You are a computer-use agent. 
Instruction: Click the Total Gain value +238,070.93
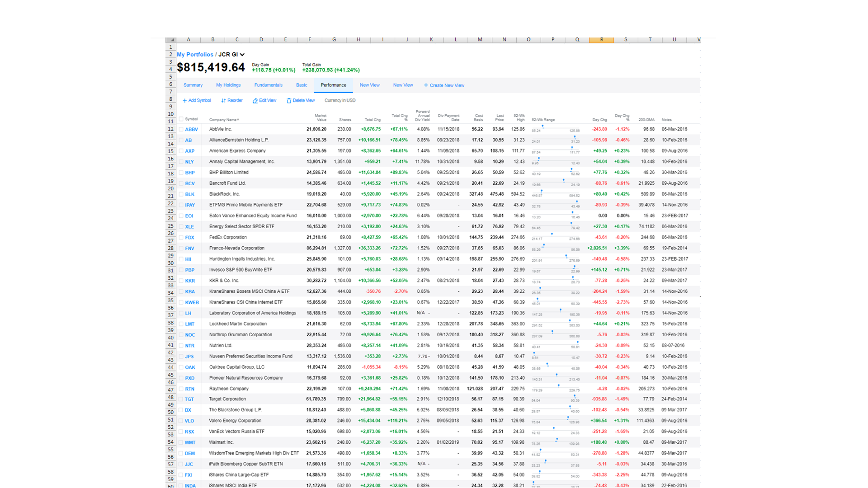coord(331,70)
